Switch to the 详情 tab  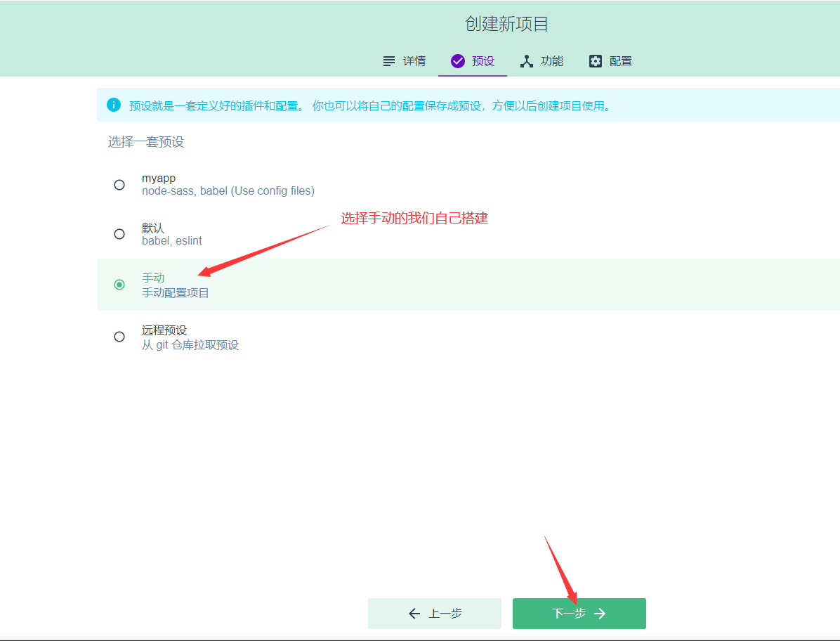(x=404, y=61)
